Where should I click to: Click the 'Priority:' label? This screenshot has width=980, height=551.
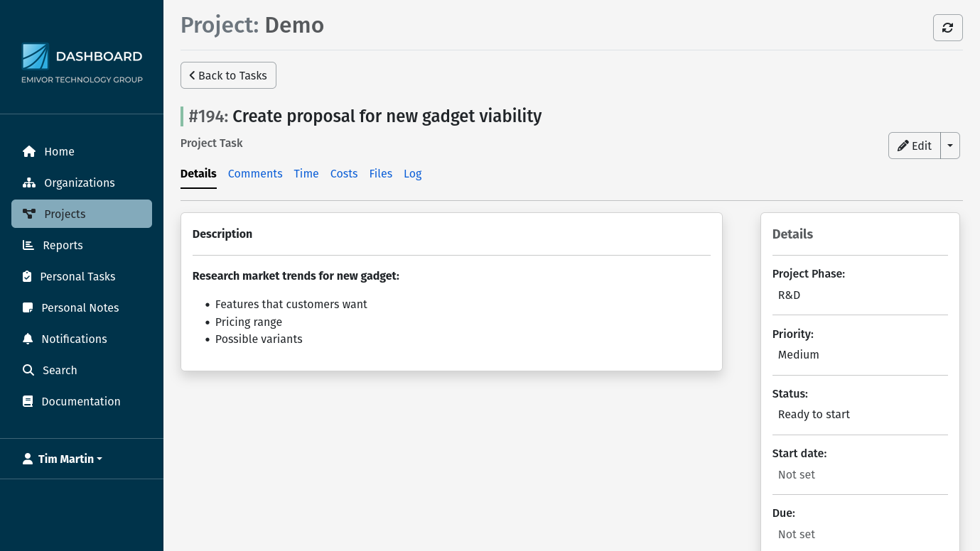pos(793,334)
